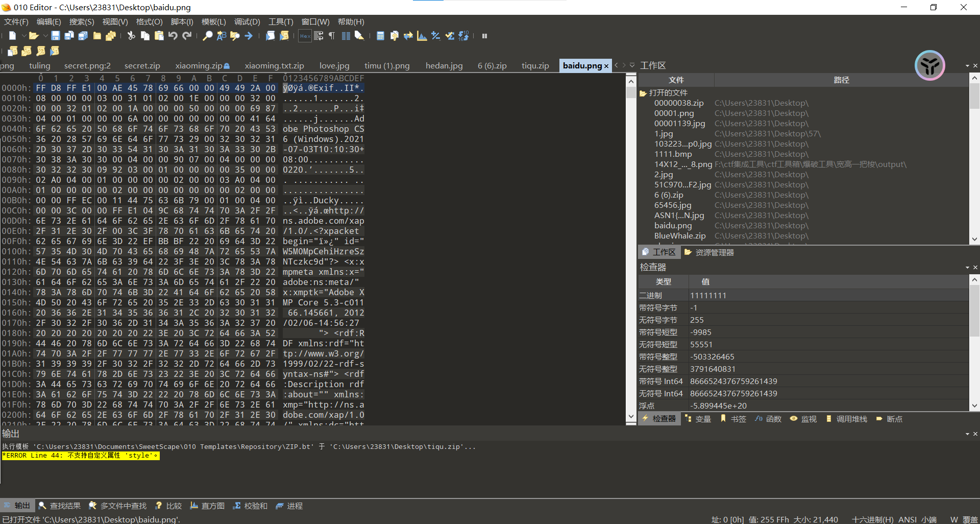Screen dimensions: 980x524
Task: Open the Histogram chart icon
Action: (422, 36)
